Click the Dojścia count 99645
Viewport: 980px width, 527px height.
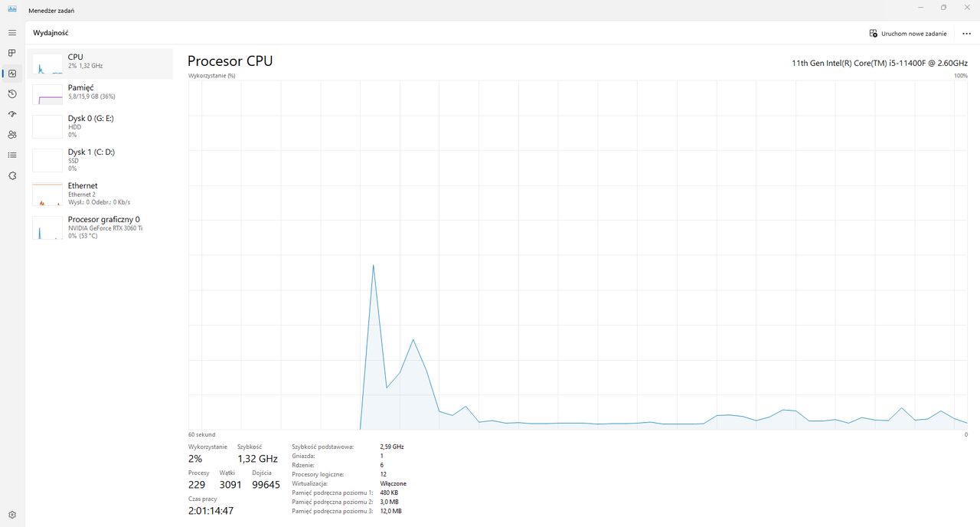(x=266, y=485)
